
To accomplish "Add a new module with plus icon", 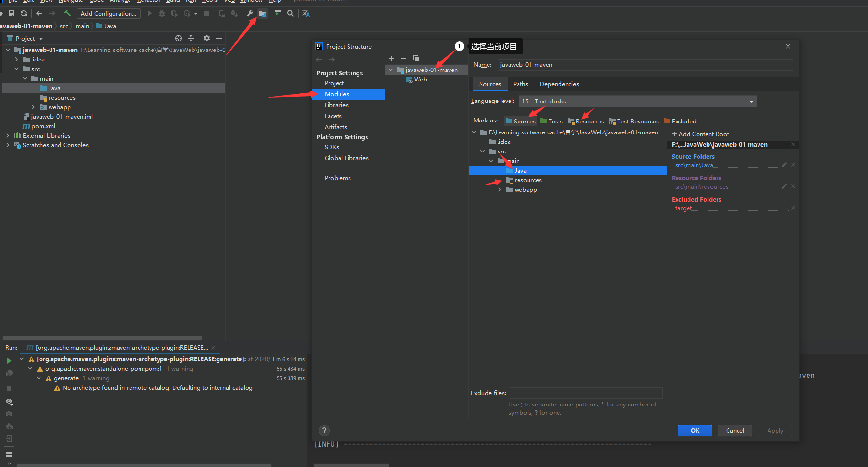I will 391,59.
